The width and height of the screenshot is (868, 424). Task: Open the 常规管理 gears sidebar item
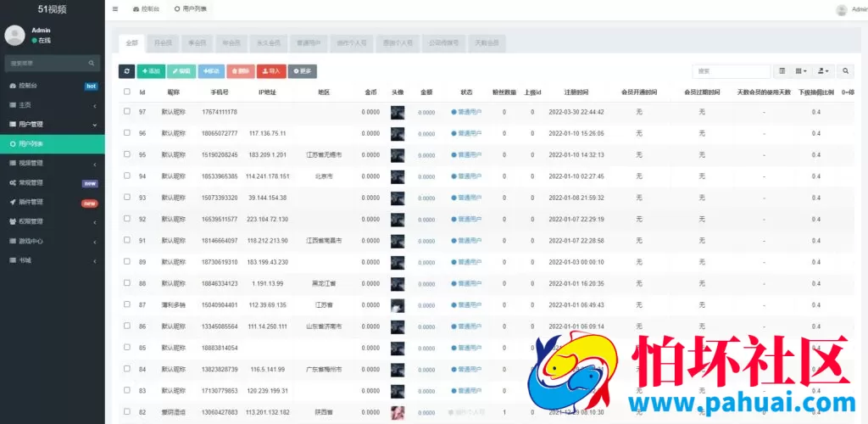click(x=52, y=182)
